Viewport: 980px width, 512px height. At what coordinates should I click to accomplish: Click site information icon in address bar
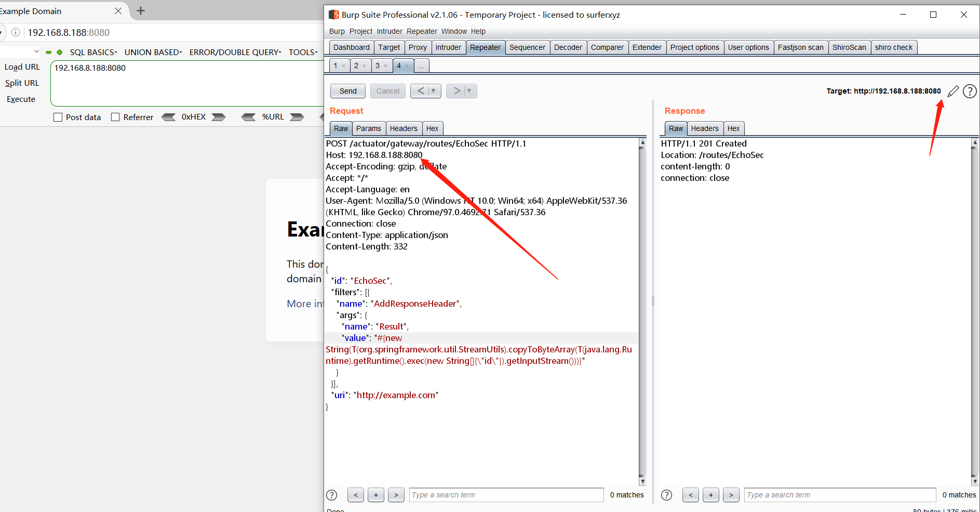point(16,32)
